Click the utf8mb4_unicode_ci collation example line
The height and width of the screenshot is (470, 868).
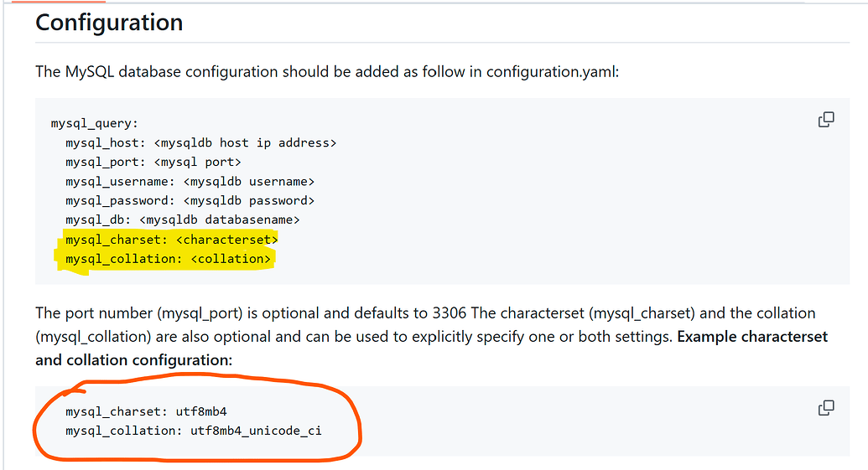(193, 431)
